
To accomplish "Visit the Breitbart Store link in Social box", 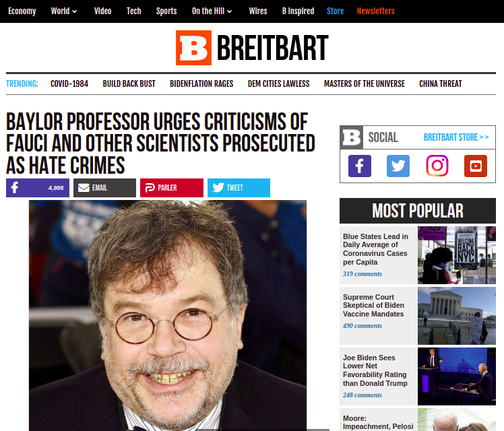I will (456, 137).
